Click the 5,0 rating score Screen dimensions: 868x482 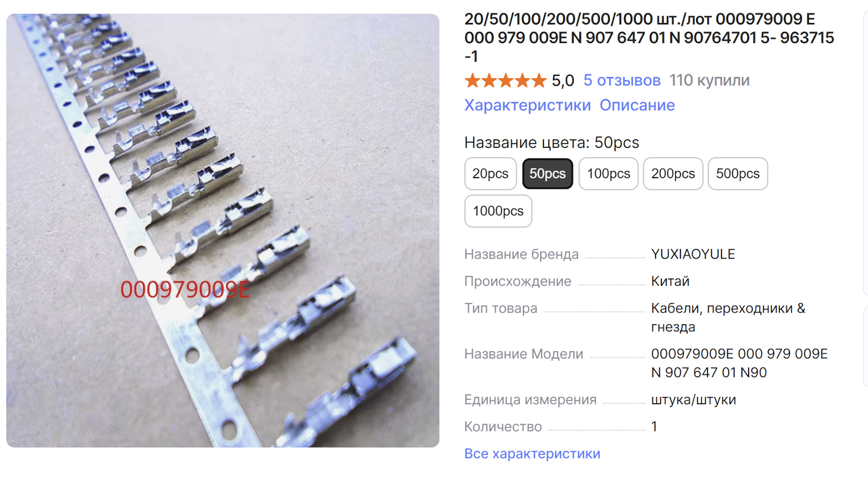coord(563,81)
